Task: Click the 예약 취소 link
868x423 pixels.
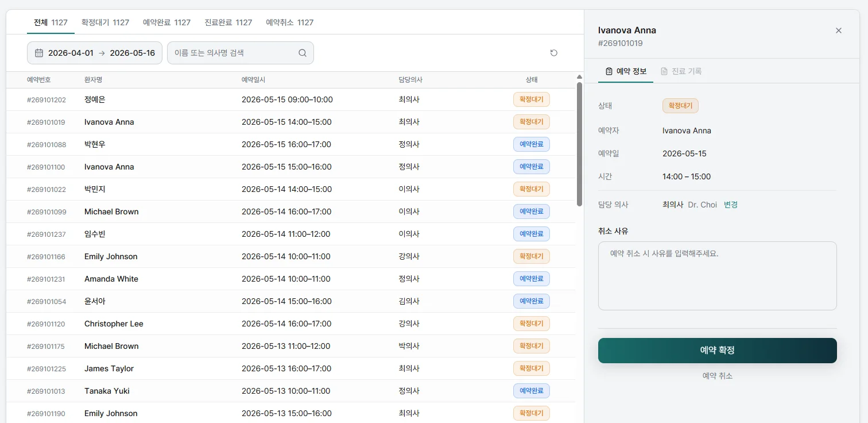Action: [x=718, y=376]
